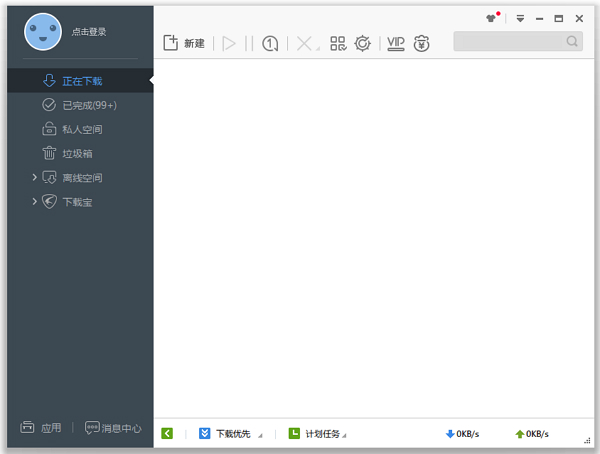Click the circled 1 priority icon
Viewport: 600px width, 454px height.
[x=270, y=43]
